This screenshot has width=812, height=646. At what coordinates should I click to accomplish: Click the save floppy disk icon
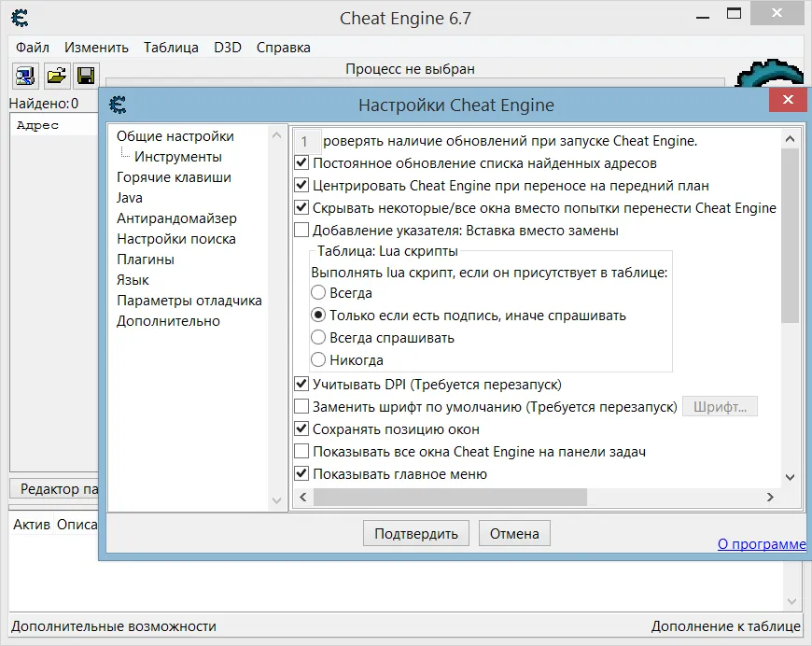[86, 76]
